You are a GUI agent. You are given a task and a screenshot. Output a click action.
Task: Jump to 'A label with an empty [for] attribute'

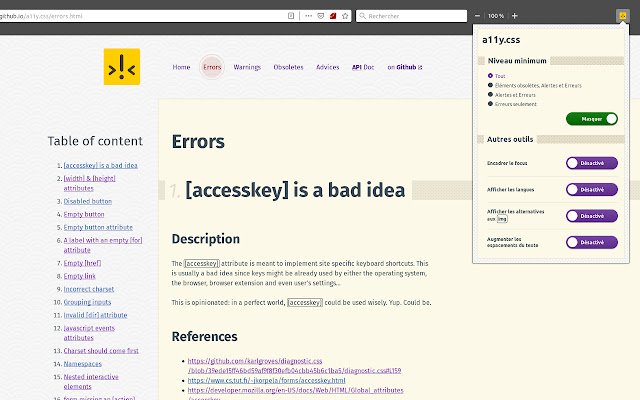pos(103,245)
